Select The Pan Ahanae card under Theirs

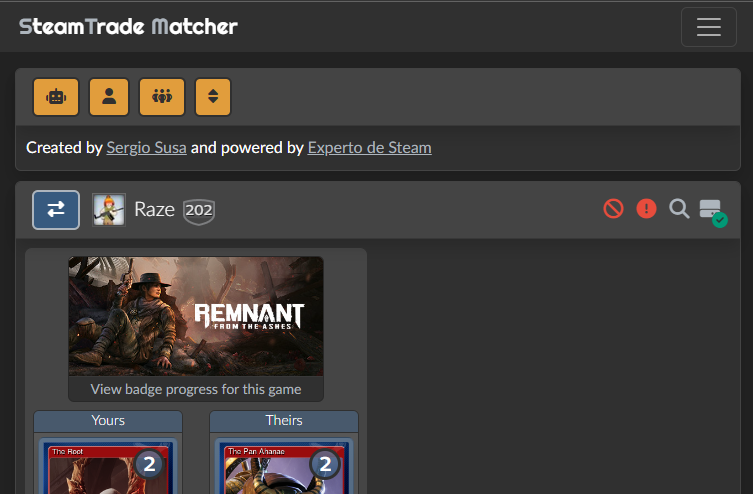(x=284, y=467)
